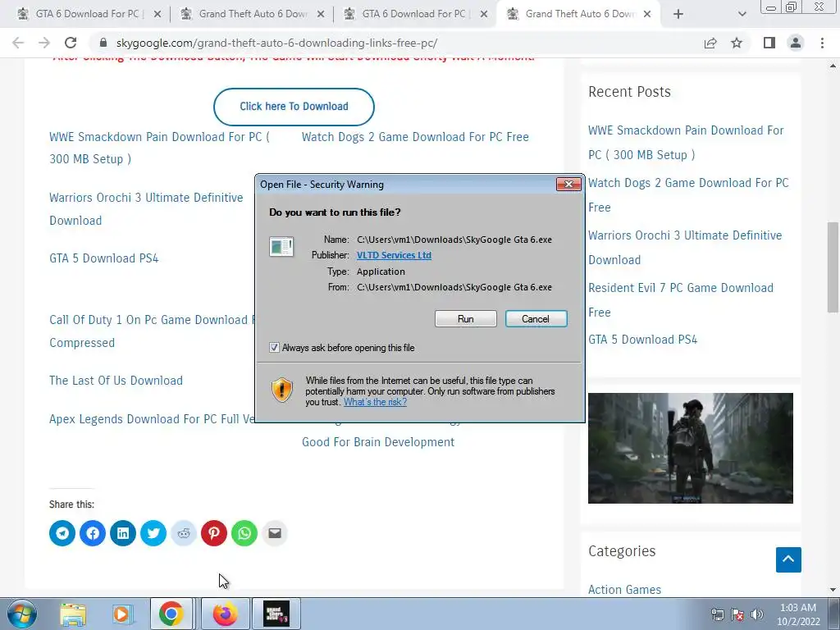Viewport: 840px width, 630px height.
Task: Share post via Pinterest icon
Action: click(x=214, y=533)
